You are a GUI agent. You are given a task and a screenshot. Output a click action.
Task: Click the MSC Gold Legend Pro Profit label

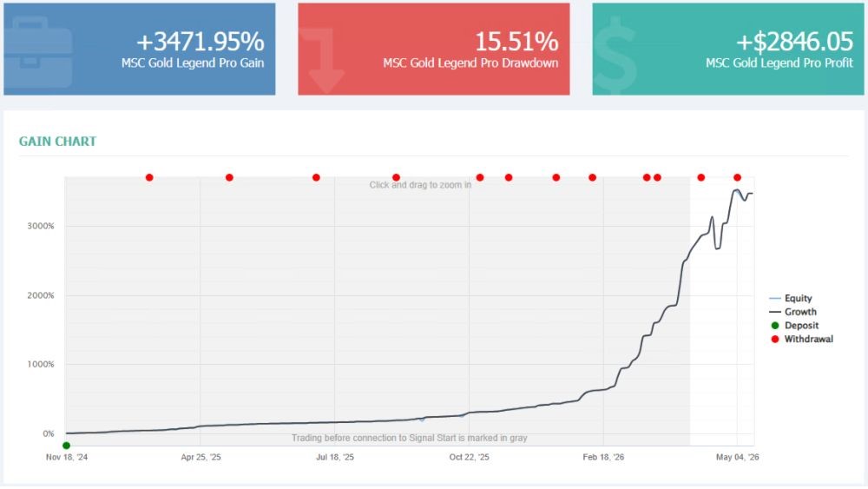pos(779,63)
